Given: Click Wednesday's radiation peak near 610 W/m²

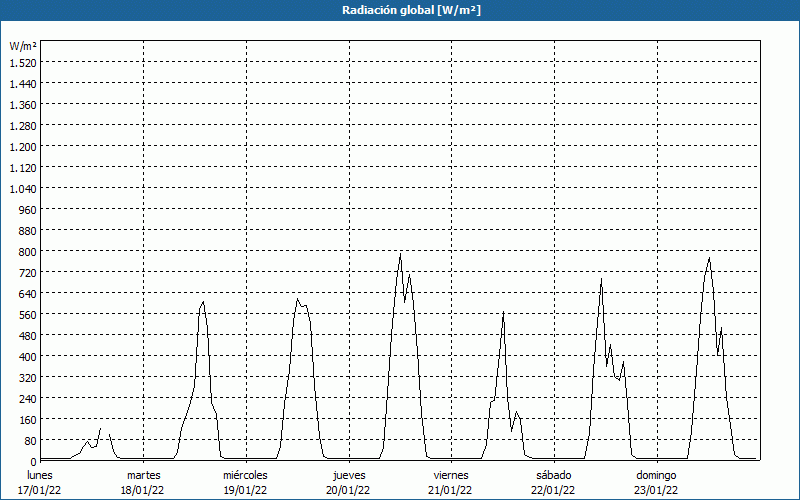Looking at the screenshot, I should tap(297, 299).
